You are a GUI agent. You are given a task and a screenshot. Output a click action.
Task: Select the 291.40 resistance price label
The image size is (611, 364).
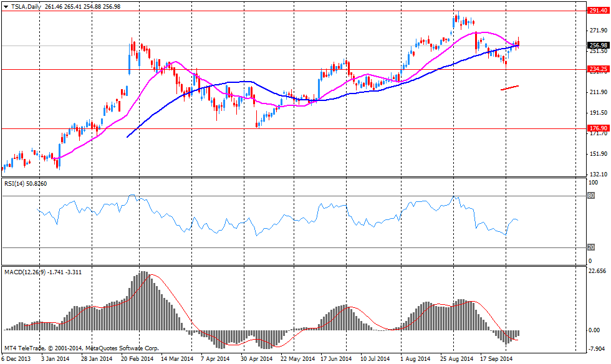(598, 11)
